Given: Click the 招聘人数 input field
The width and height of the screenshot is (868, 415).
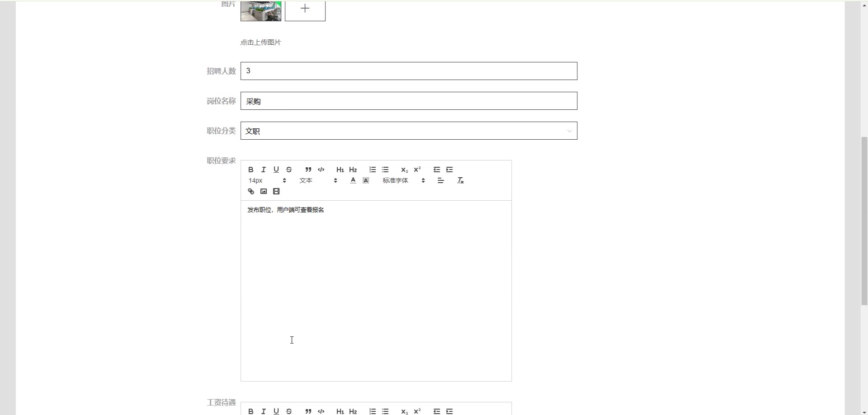Looking at the screenshot, I should (x=409, y=71).
